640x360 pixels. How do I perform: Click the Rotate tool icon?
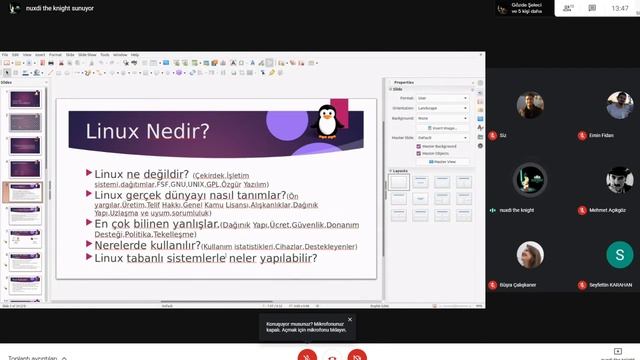[x=192, y=73]
